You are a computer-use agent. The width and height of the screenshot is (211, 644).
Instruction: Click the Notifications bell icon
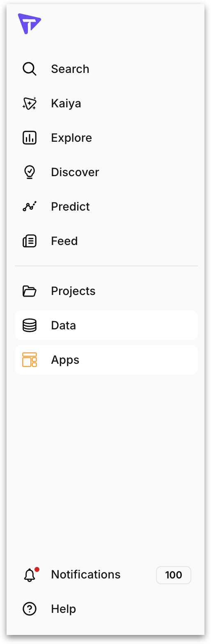click(x=30, y=575)
